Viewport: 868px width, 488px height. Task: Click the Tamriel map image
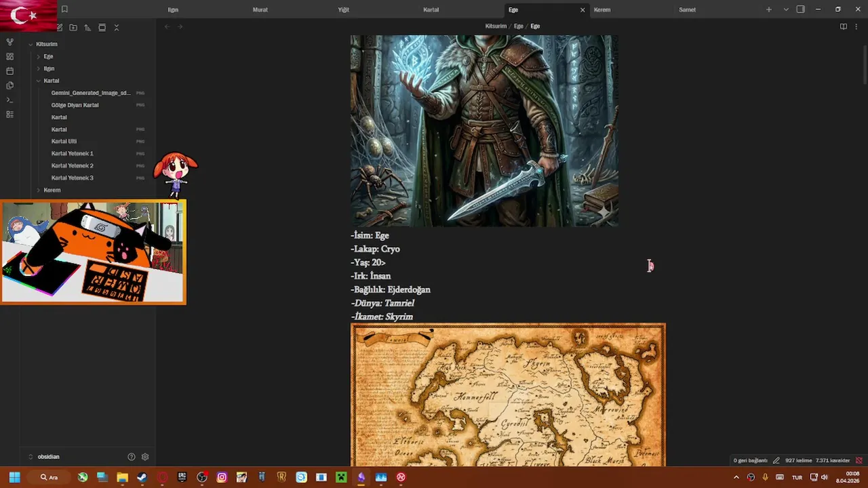[x=508, y=395]
